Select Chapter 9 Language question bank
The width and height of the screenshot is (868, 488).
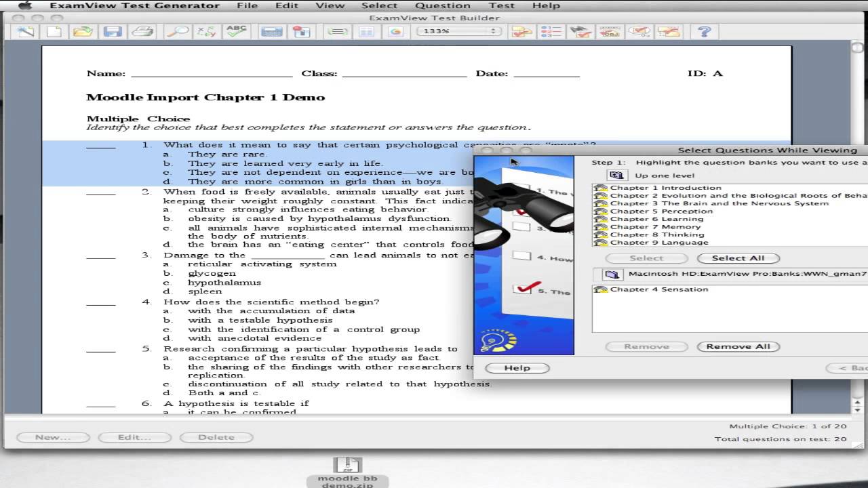pyautogui.click(x=651, y=243)
